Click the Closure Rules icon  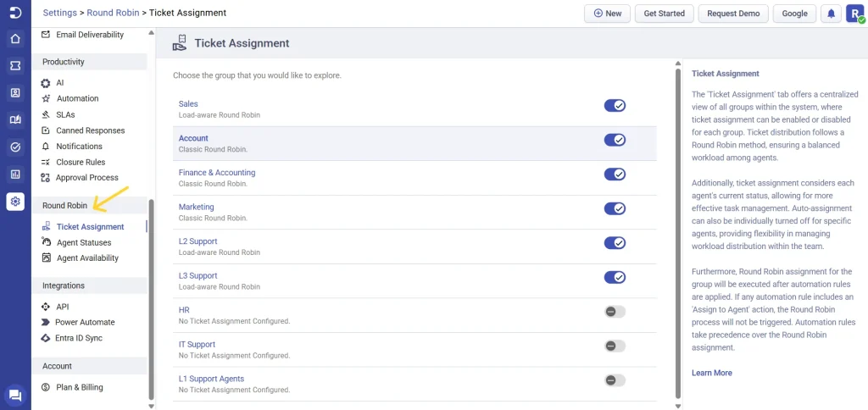pos(46,162)
